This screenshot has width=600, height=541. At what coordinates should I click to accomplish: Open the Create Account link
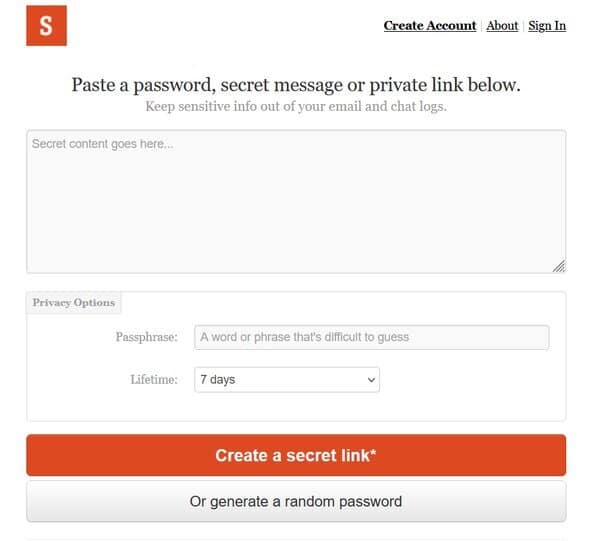tap(430, 26)
